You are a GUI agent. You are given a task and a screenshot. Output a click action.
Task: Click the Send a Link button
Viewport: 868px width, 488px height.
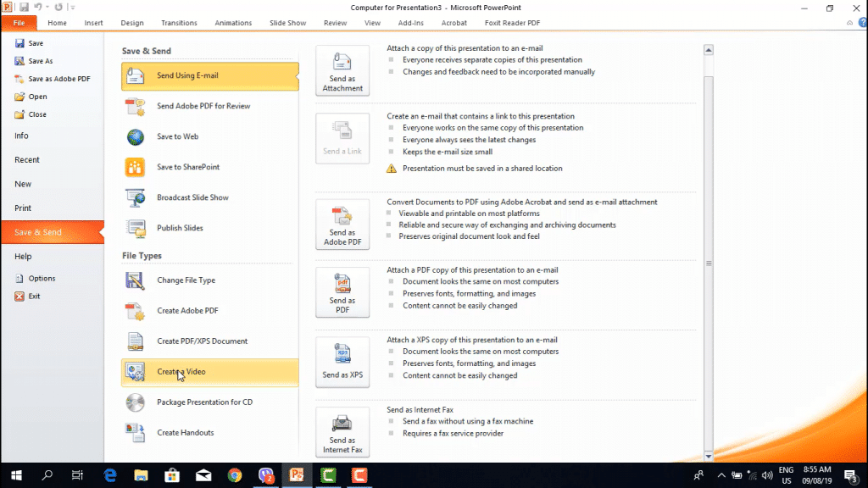coord(342,138)
